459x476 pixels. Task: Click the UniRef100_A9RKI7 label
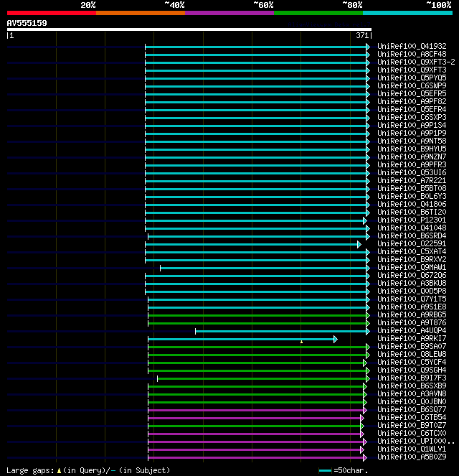click(x=412, y=338)
